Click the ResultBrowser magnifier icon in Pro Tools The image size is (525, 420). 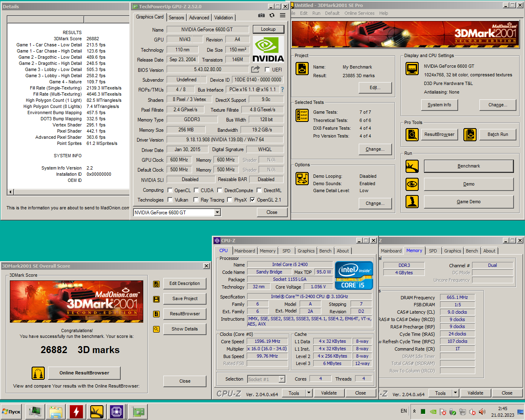pyautogui.click(x=412, y=134)
